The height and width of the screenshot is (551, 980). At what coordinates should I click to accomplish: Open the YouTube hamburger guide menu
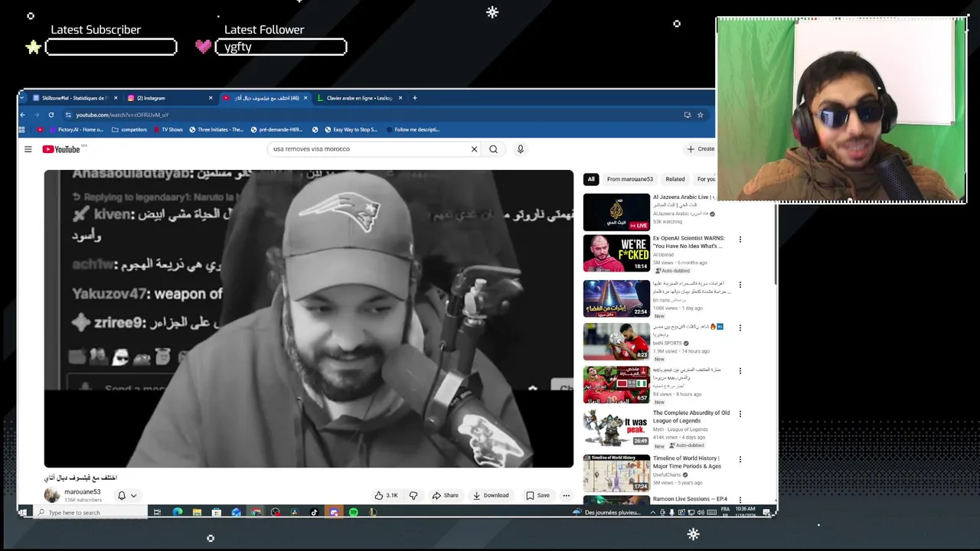(28, 149)
